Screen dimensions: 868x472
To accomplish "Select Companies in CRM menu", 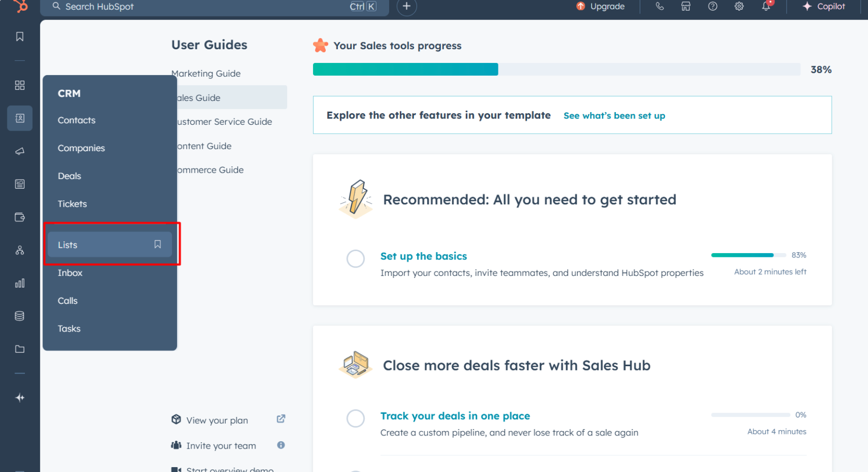I will tap(81, 148).
